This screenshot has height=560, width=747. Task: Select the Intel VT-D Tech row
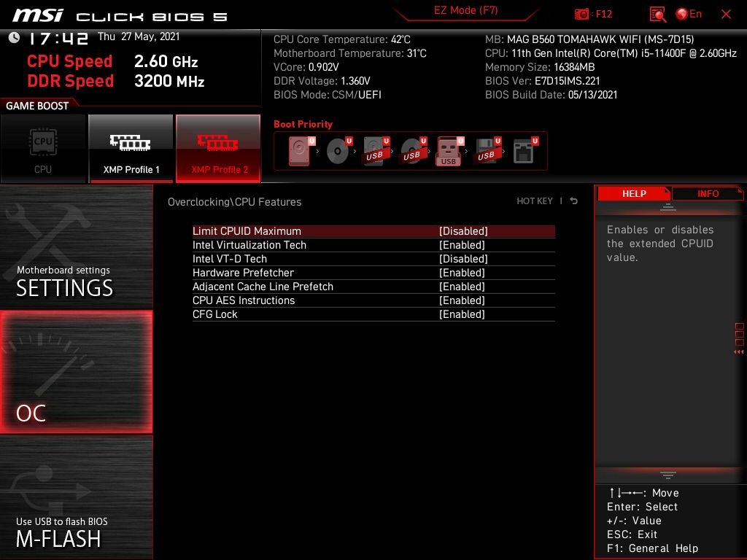click(373, 259)
